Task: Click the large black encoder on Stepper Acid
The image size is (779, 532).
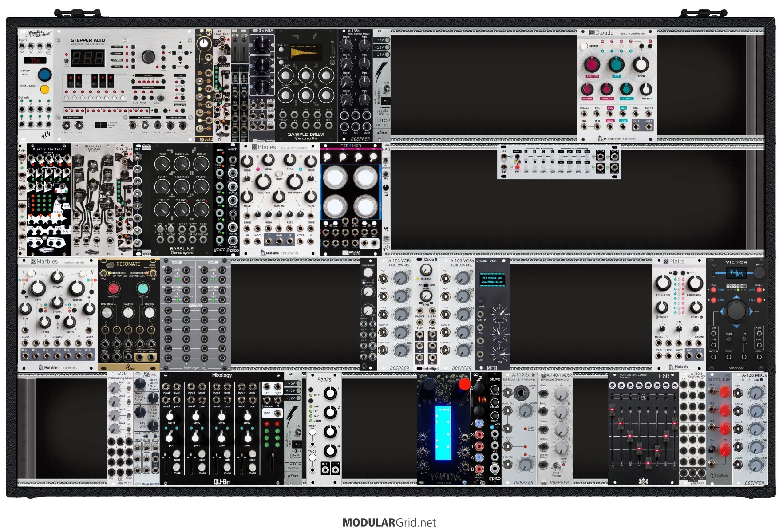Action: coord(148,57)
